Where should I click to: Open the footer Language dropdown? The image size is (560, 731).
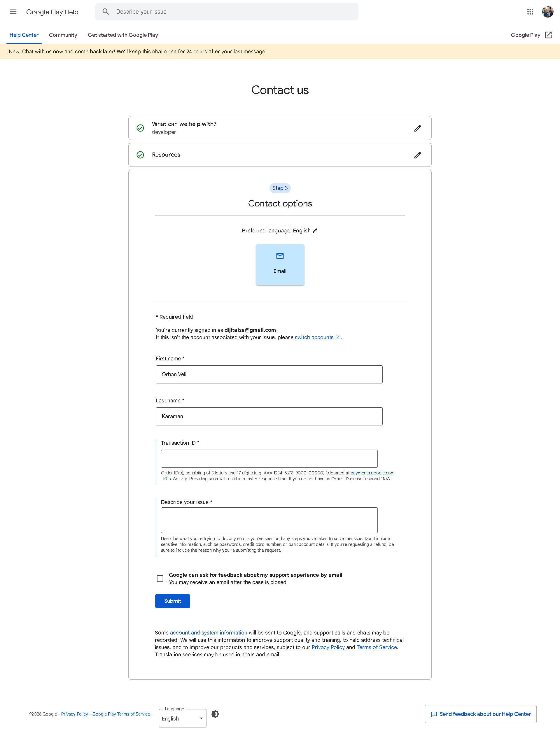pyautogui.click(x=182, y=718)
